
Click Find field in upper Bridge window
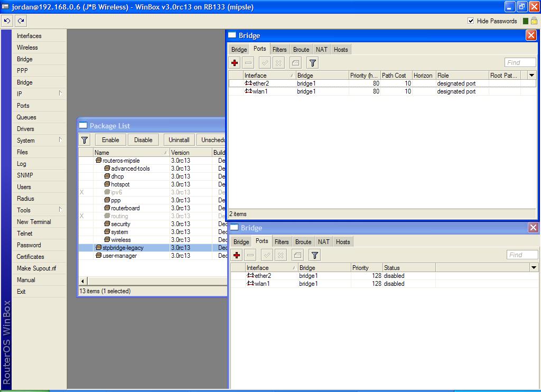(x=520, y=62)
